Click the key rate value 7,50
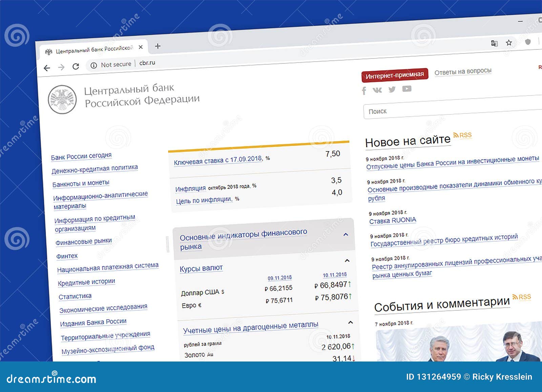 click(x=333, y=154)
